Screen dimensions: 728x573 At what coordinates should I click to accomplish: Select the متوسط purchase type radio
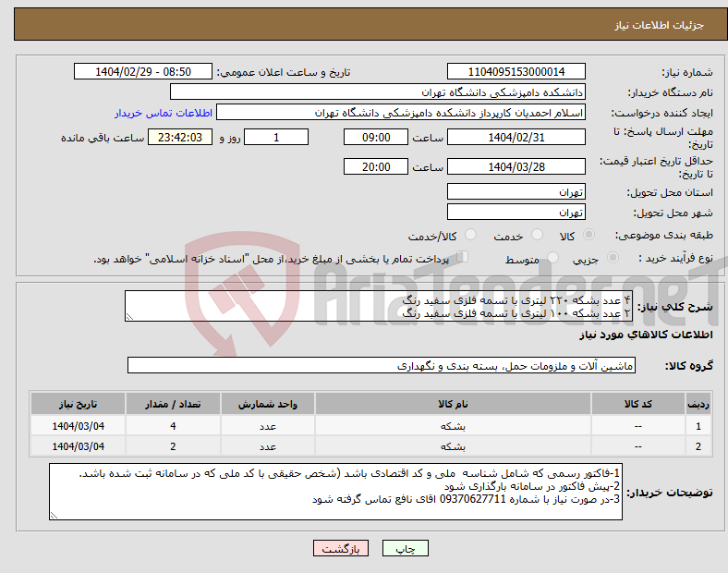point(552,257)
